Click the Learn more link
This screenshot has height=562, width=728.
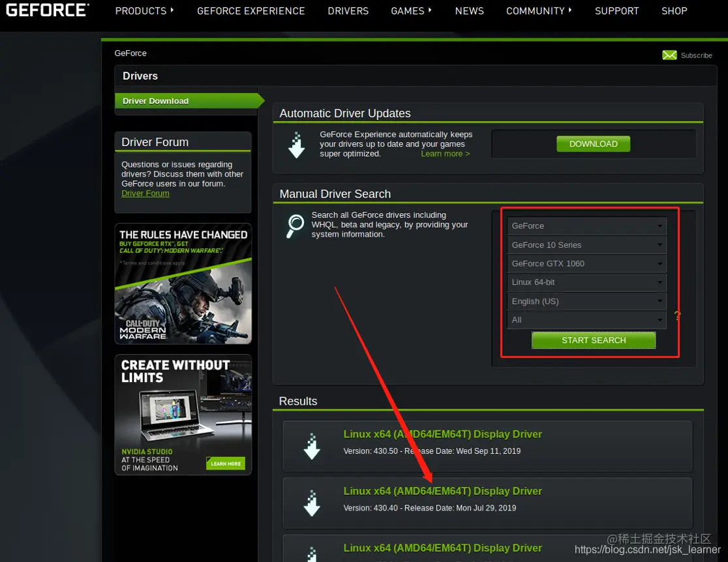pos(446,154)
